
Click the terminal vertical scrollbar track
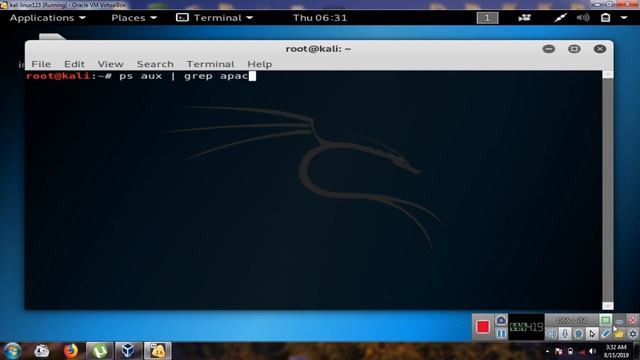(608, 190)
